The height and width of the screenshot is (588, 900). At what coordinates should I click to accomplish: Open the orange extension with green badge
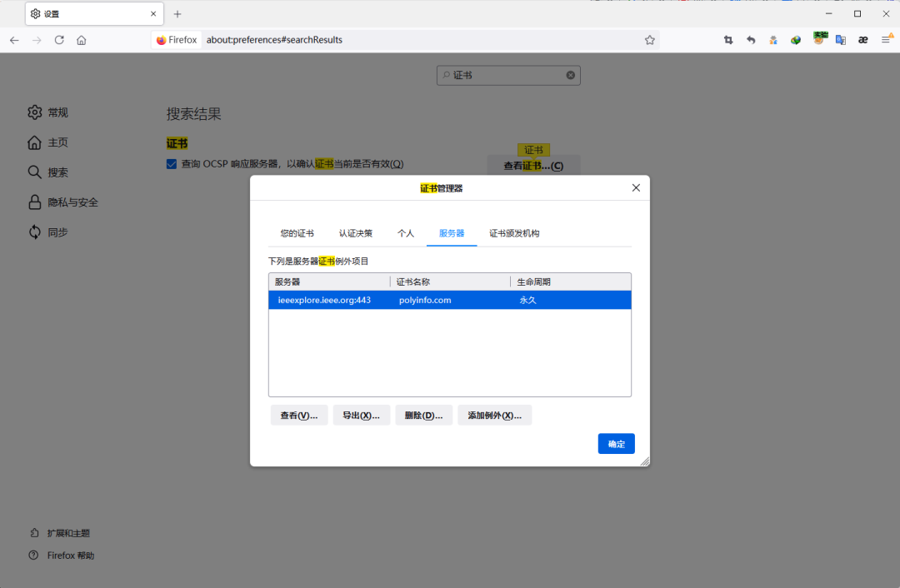coord(819,39)
